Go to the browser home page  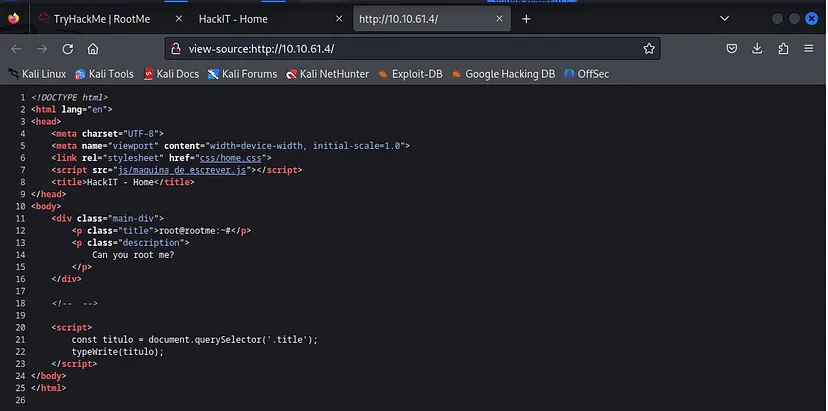tap(93, 48)
